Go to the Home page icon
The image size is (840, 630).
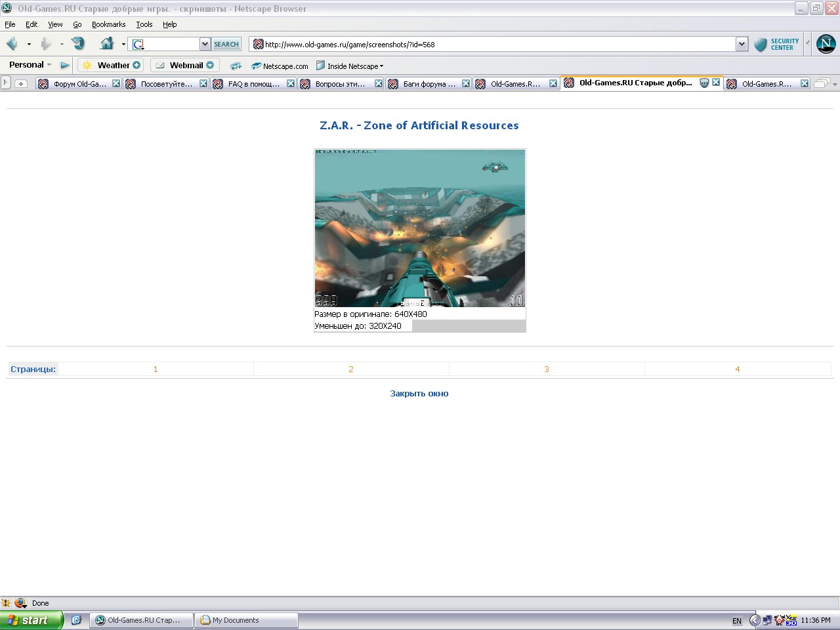(x=107, y=44)
